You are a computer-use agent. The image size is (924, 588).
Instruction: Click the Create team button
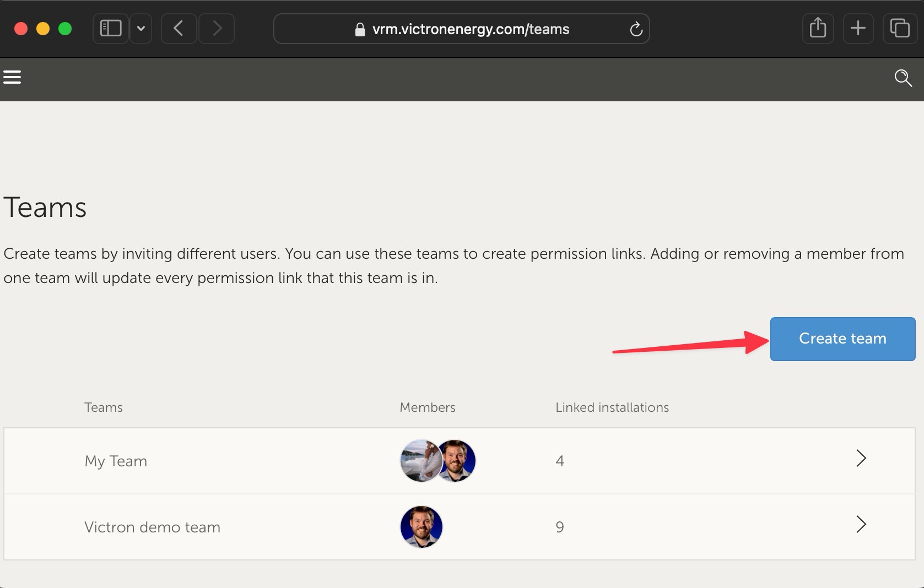coord(842,339)
